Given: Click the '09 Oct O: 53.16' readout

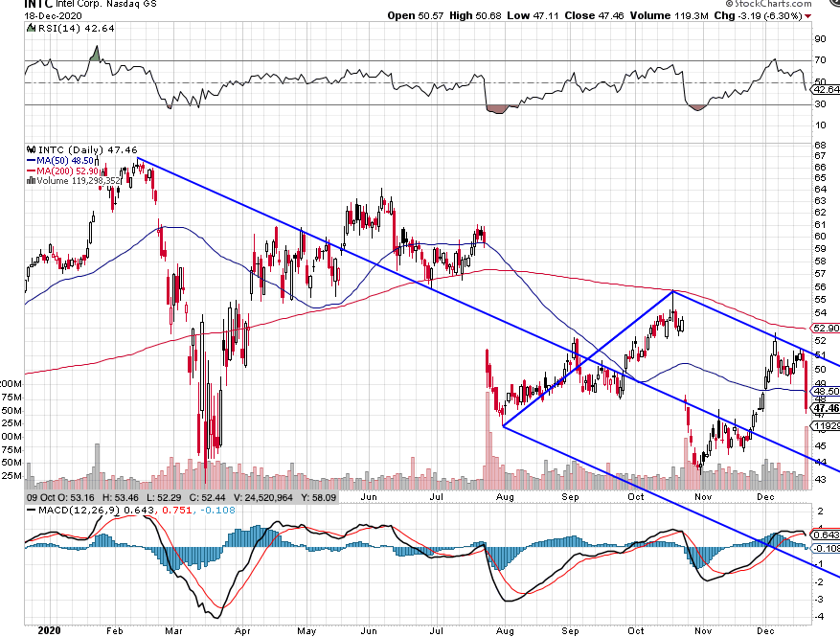Looking at the screenshot, I should pos(60,498).
